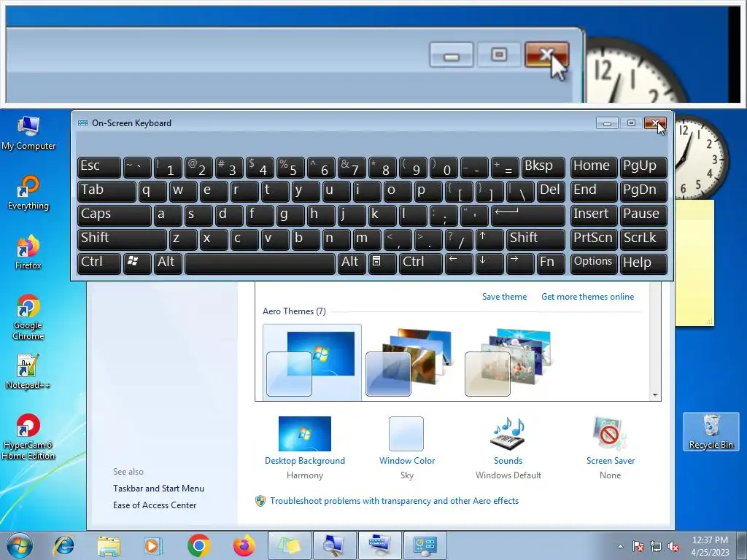Screen dimensions: 747x560
Task: Click the Tab key
Action: [107, 191]
